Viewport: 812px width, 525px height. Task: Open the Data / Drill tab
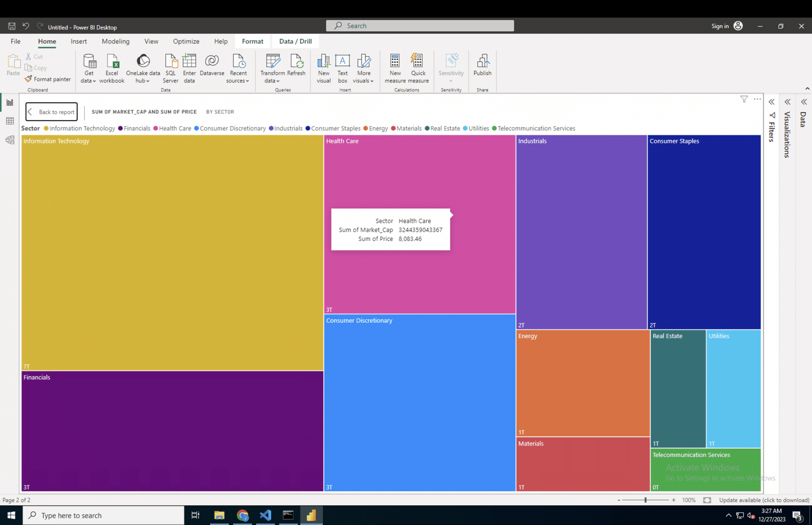click(295, 41)
